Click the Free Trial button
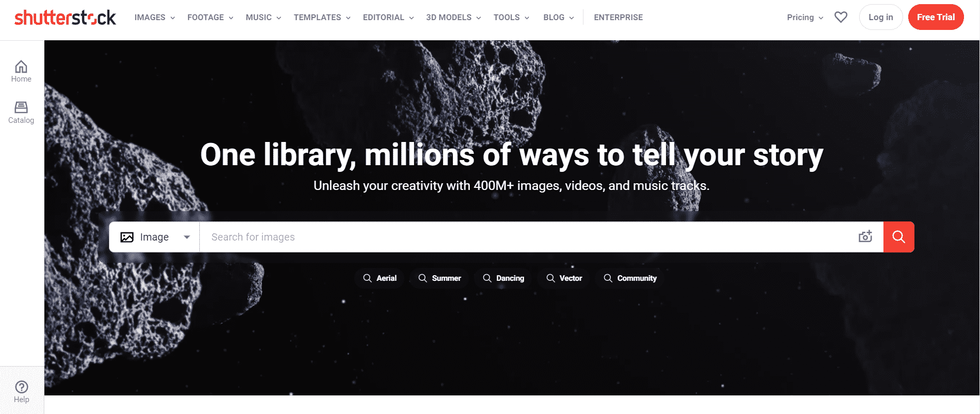This screenshot has height=414, width=980. 936,17
